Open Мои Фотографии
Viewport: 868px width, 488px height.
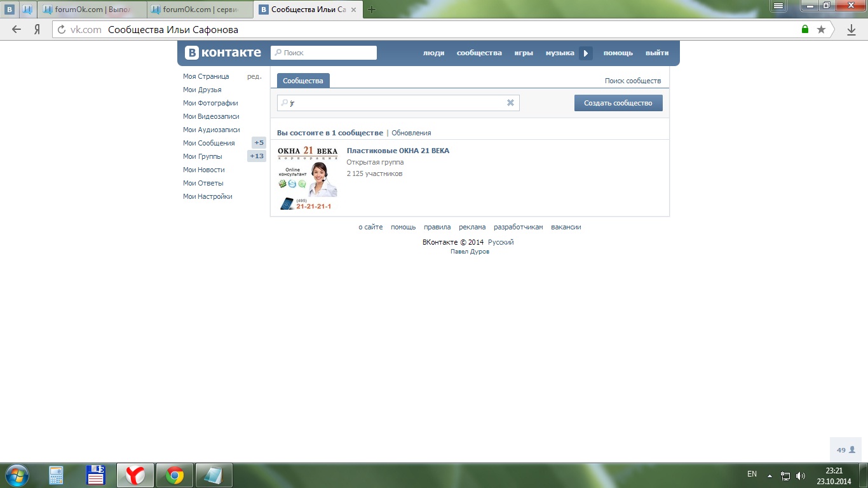click(x=210, y=103)
